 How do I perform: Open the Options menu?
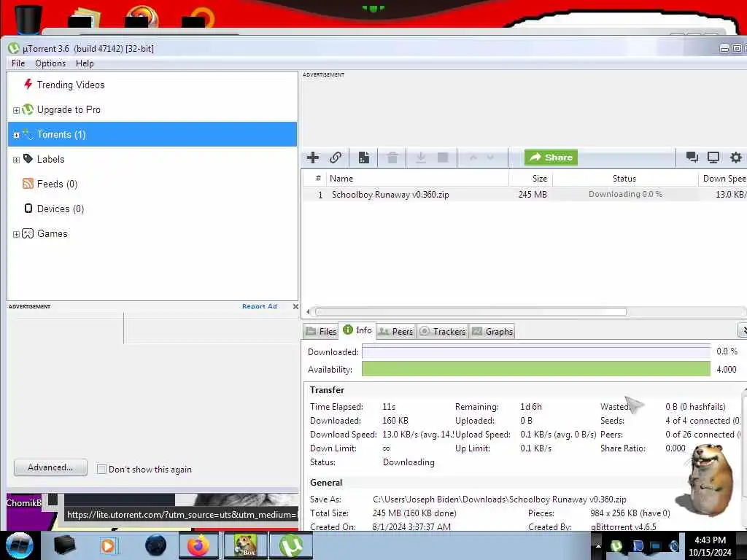pos(50,63)
